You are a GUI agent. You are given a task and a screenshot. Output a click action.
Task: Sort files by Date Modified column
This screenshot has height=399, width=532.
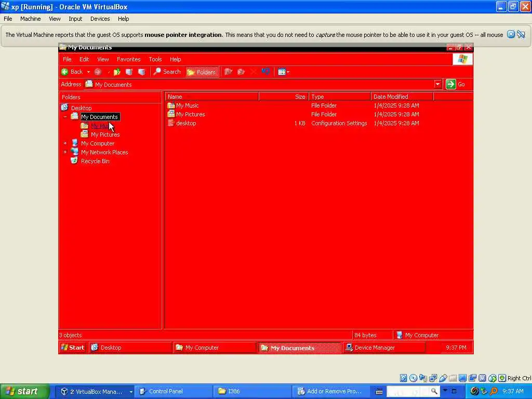click(402, 97)
